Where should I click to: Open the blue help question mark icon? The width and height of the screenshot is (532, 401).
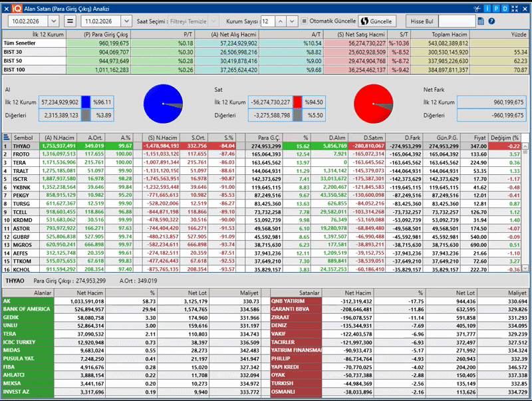491,21
